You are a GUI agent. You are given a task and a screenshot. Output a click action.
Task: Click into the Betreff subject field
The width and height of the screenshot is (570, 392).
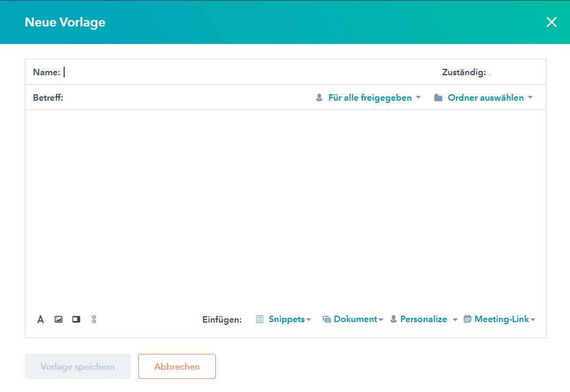pyautogui.click(x=186, y=97)
